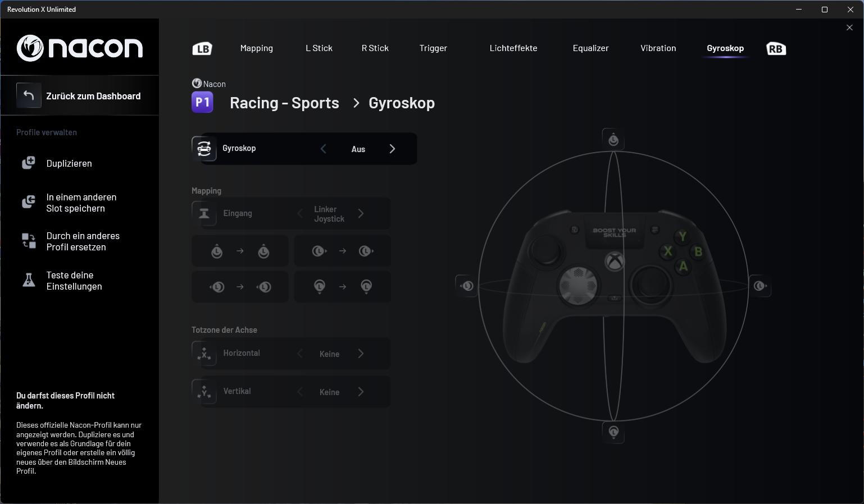The height and width of the screenshot is (504, 864).
Task: Increase Vertikal dead zone with right arrow
Action: point(361,392)
